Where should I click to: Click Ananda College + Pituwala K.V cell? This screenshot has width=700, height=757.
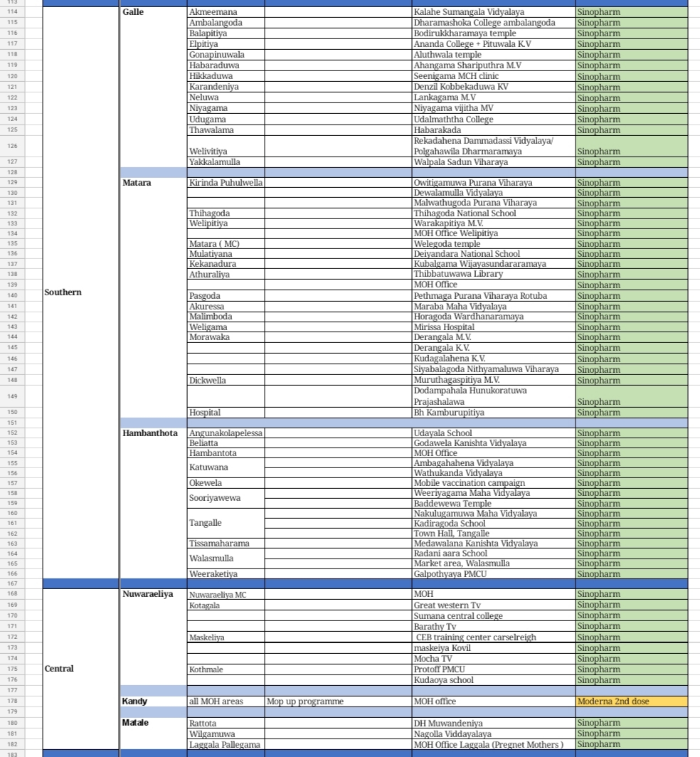tap(494, 44)
